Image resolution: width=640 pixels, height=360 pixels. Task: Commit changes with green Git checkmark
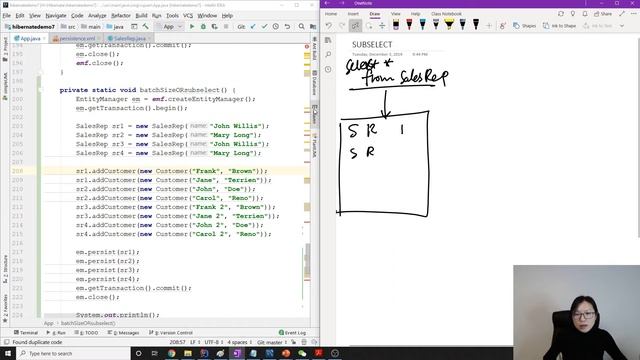coord(264,27)
